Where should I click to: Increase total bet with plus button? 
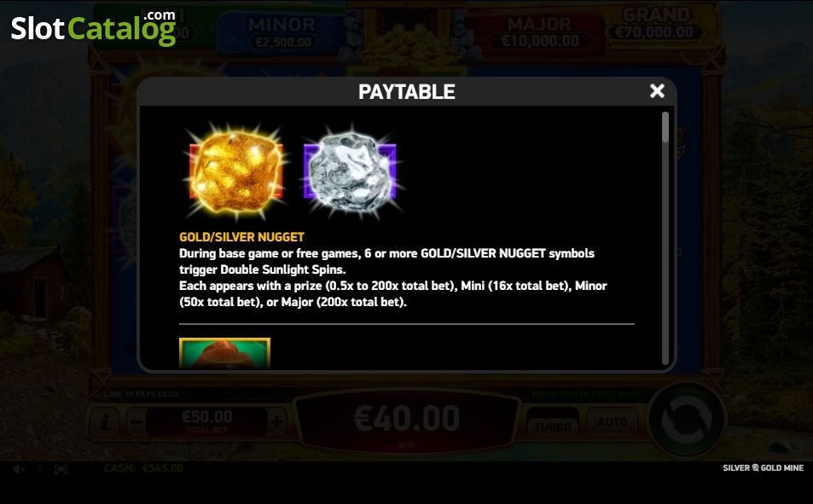tap(276, 422)
